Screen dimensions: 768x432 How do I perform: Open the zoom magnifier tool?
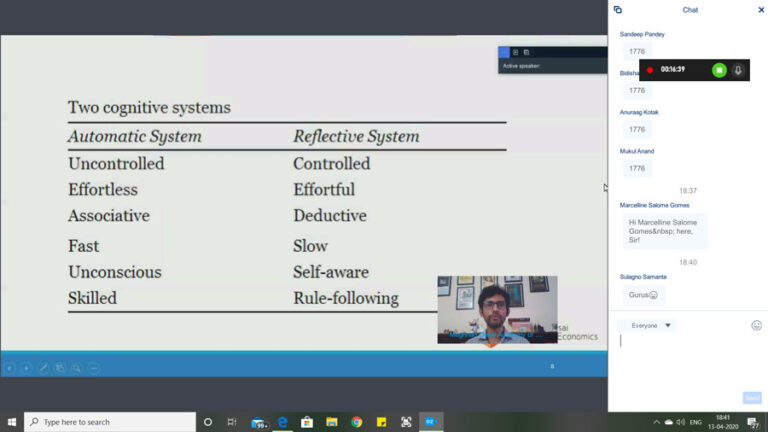pyautogui.click(x=77, y=368)
